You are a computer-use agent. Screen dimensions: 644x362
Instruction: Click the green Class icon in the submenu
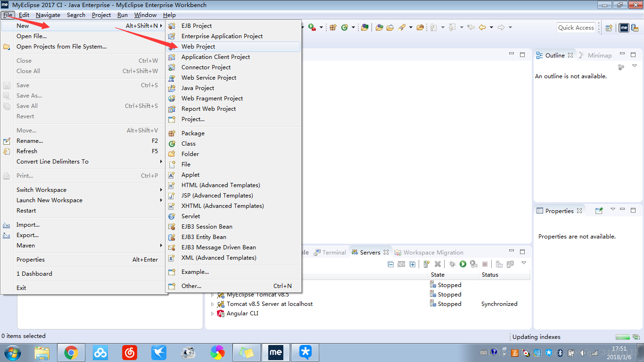point(172,144)
